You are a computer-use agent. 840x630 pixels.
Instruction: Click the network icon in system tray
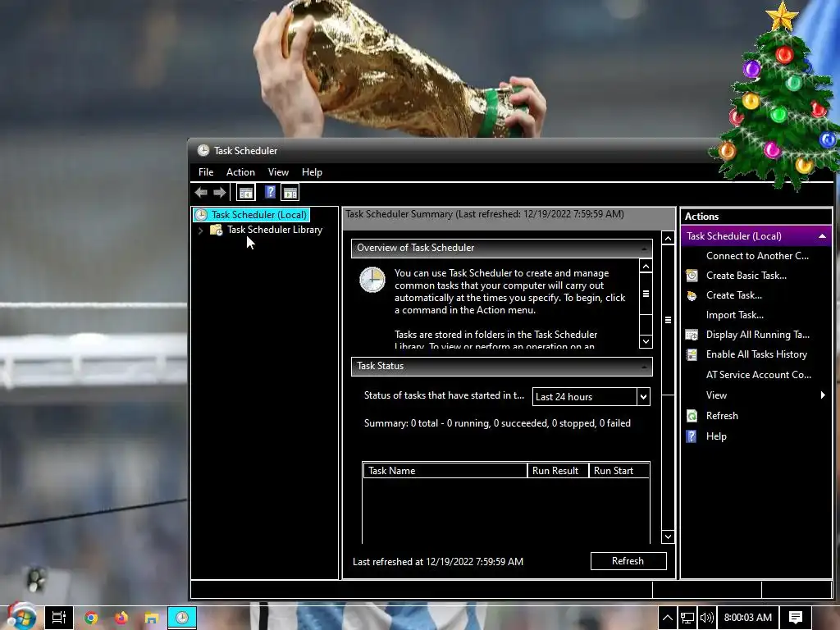(x=687, y=618)
